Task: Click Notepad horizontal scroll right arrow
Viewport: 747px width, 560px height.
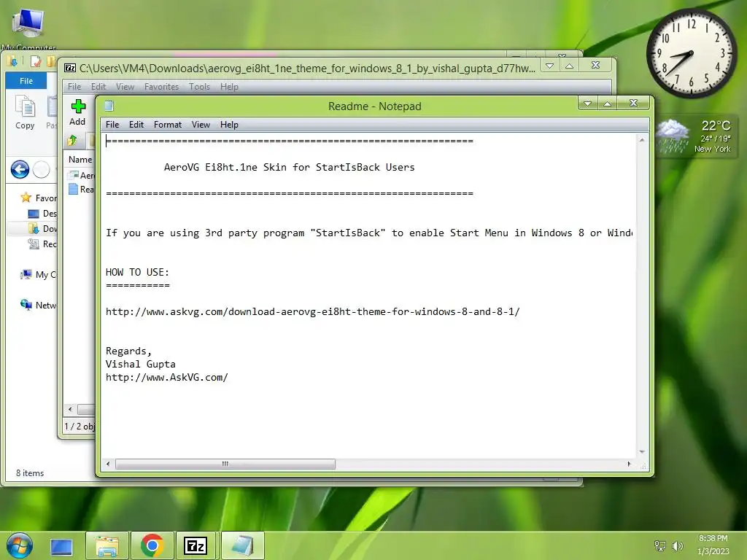Action: coord(629,464)
